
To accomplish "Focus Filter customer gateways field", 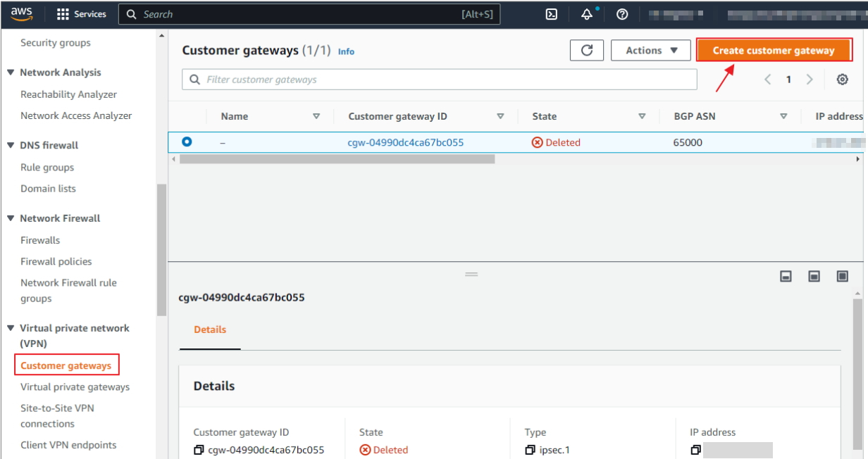I will click(440, 80).
